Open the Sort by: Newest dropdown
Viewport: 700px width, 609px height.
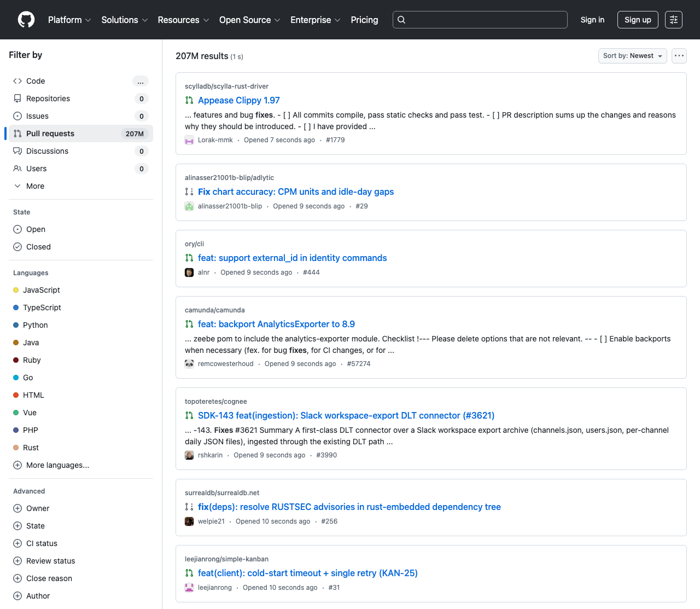click(x=633, y=56)
